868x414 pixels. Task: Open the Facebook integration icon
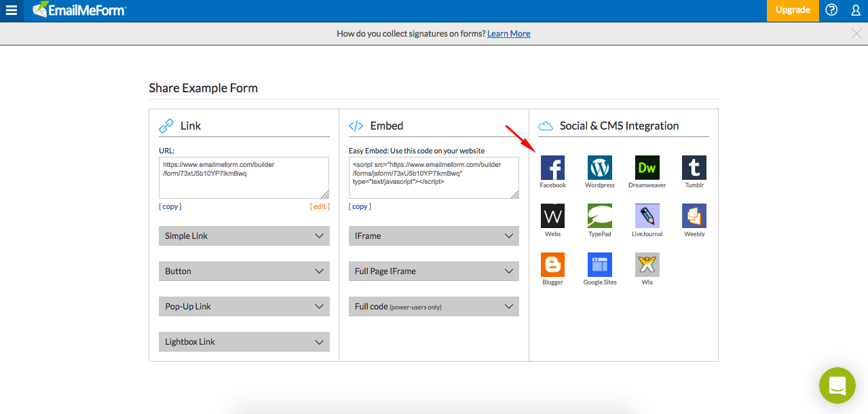pos(552,167)
